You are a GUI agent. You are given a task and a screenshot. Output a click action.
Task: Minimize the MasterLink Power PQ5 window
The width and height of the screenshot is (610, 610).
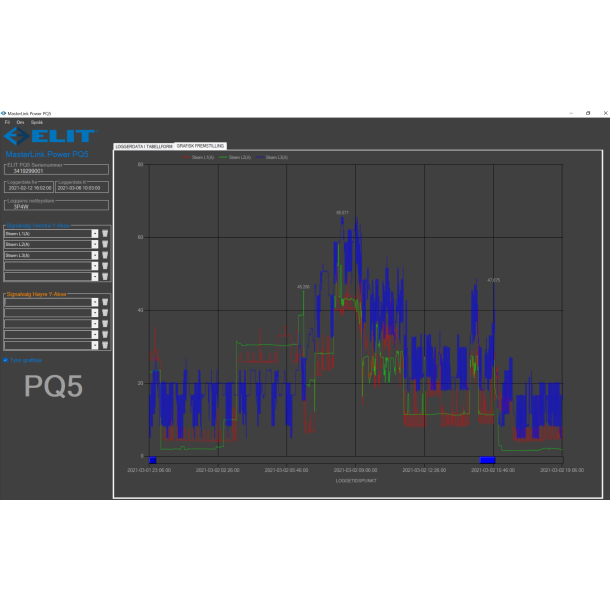click(571, 113)
